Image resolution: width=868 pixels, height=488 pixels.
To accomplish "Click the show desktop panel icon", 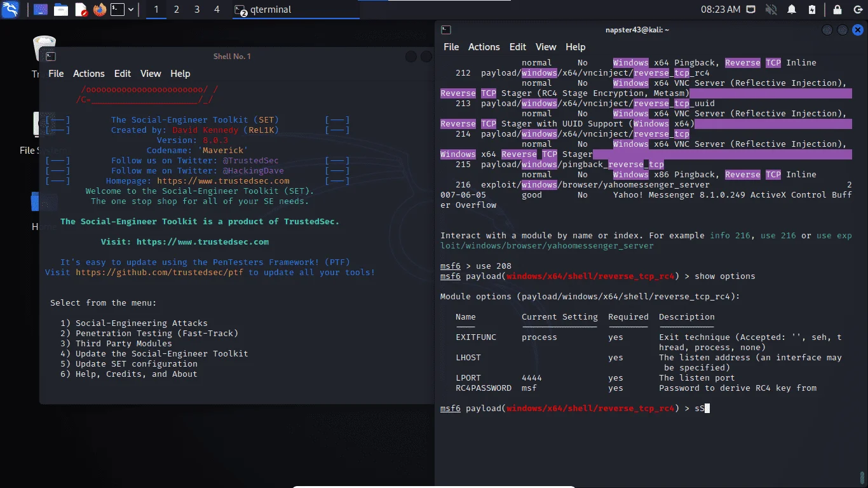I will click(41, 10).
